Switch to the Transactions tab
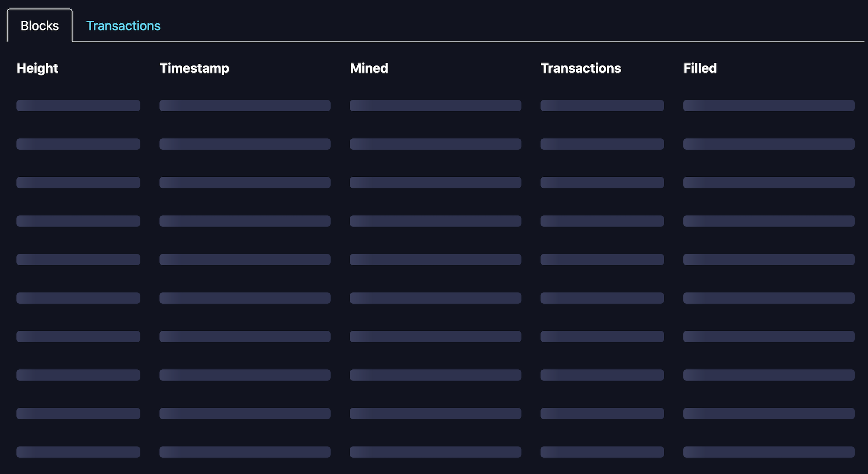The width and height of the screenshot is (868, 474). click(x=123, y=26)
